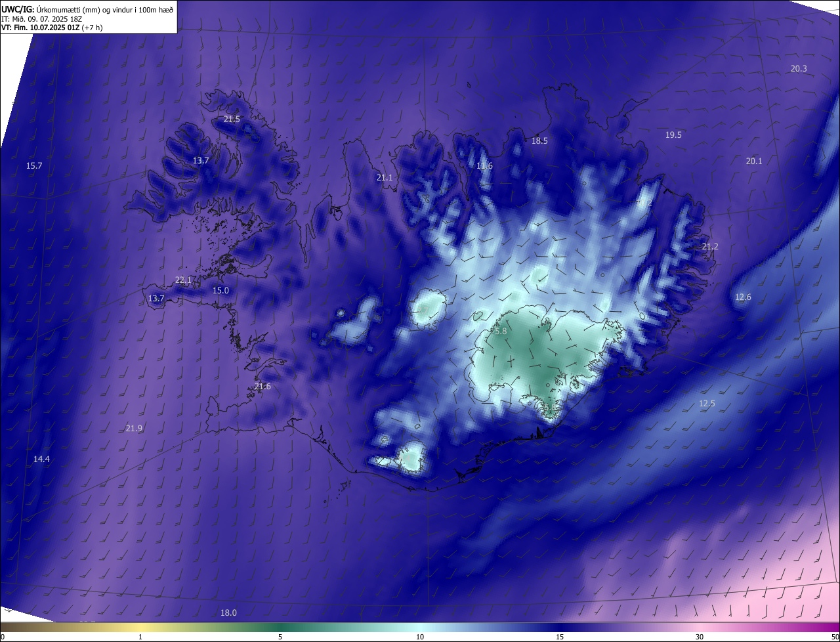Click the 12.5 value label

[707, 404]
